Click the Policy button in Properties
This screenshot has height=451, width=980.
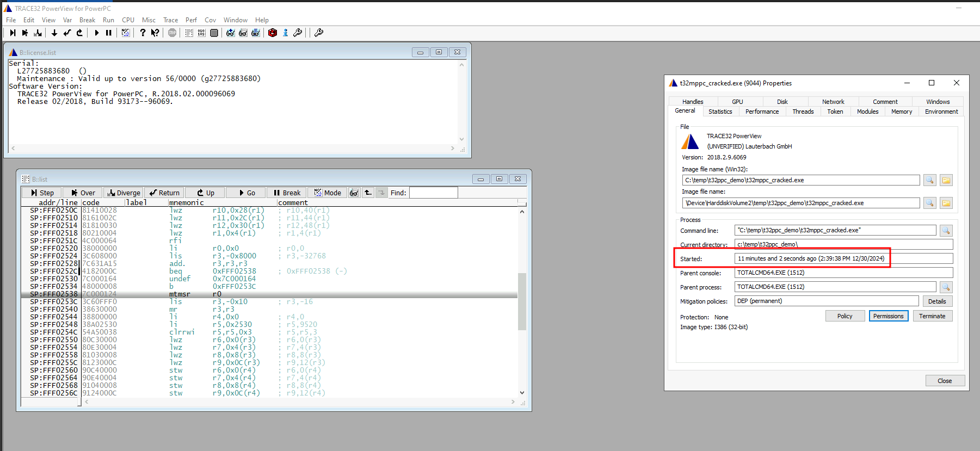pyautogui.click(x=845, y=316)
